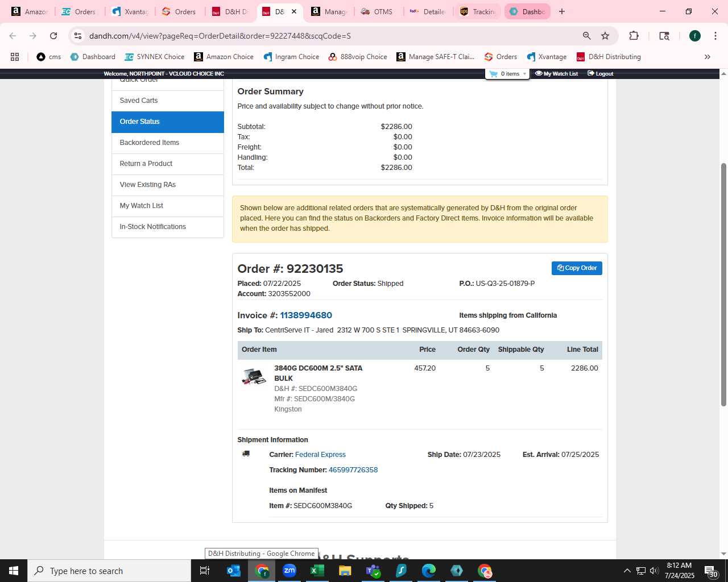Open the 888voip Choice bookmark
Screen dimensions: 728x582
(358, 57)
